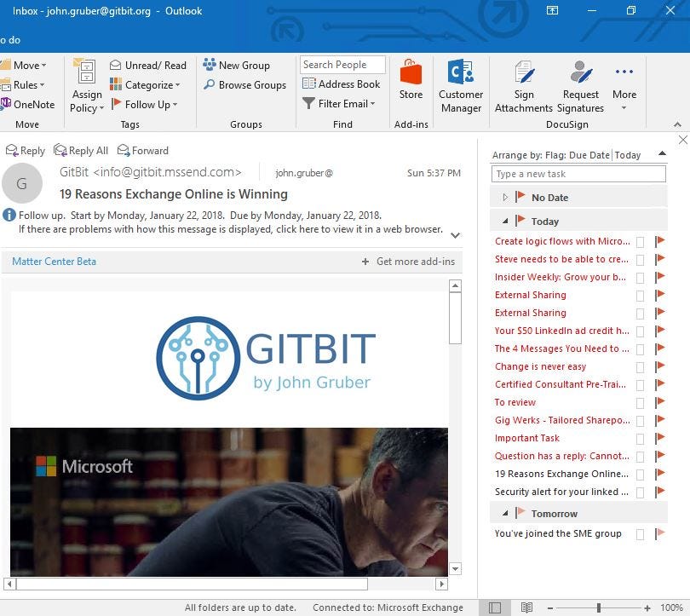This screenshot has width=690, height=616.
Task: Click the Search People field
Action: 342,65
